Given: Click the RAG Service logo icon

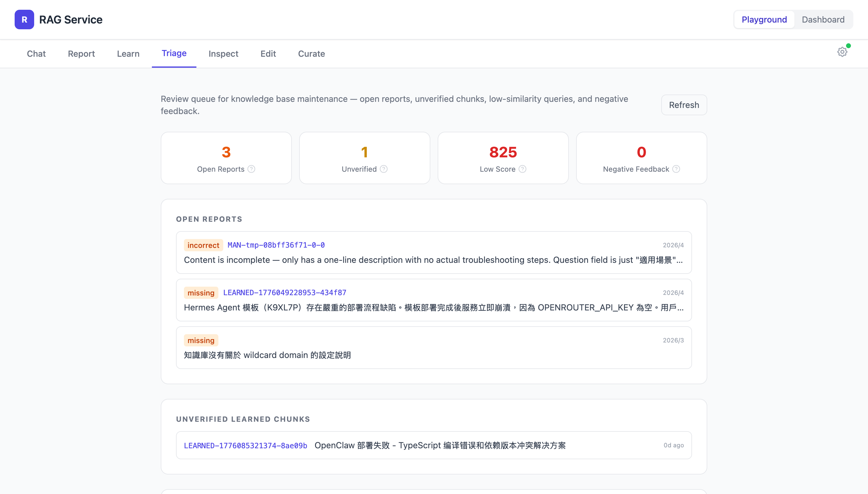Looking at the screenshot, I should pyautogui.click(x=24, y=19).
